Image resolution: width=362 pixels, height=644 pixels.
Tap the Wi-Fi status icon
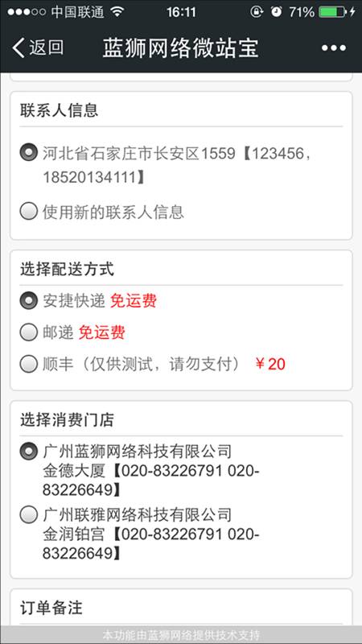coord(117,12)
